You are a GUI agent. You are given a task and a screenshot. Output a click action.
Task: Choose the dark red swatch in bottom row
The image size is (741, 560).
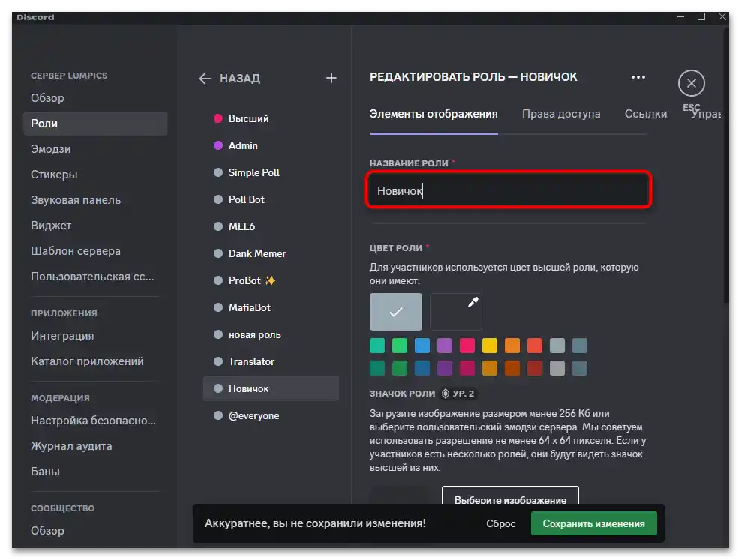[x=535, y=368]
